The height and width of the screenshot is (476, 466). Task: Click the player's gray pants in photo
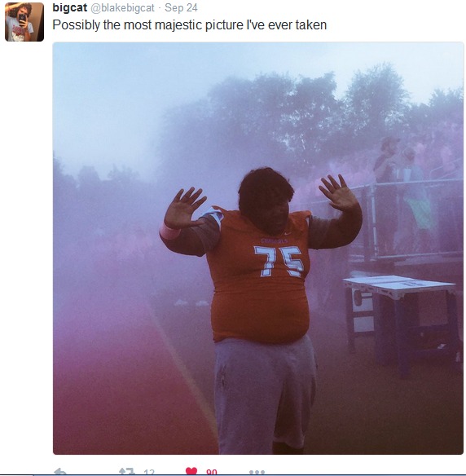click(x=265, y=393)
